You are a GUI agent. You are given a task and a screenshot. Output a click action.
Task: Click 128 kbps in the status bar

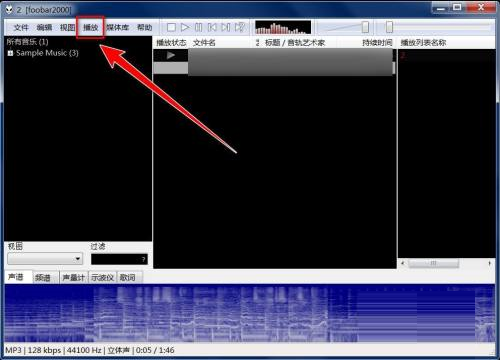pos(44,350)
